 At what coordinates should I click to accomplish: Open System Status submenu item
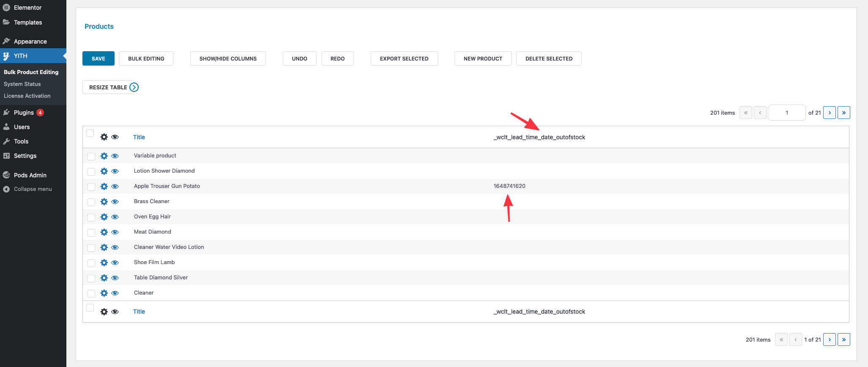point(22,84)
